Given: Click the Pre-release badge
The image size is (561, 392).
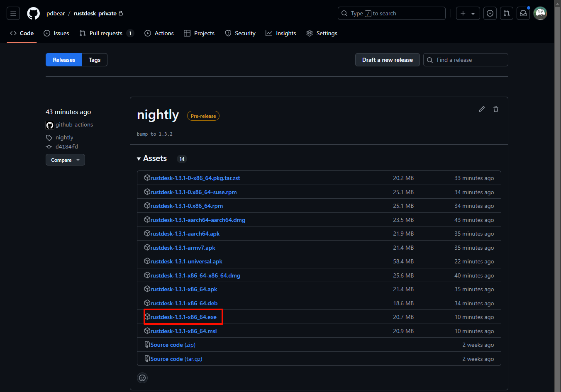Looking at the screenshot, I should click(x=203, y=116).
